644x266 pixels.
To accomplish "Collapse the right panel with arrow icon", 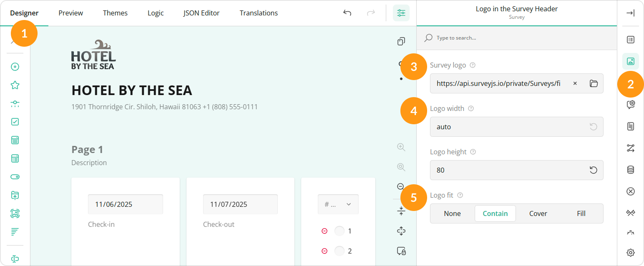I will (630, 13).
